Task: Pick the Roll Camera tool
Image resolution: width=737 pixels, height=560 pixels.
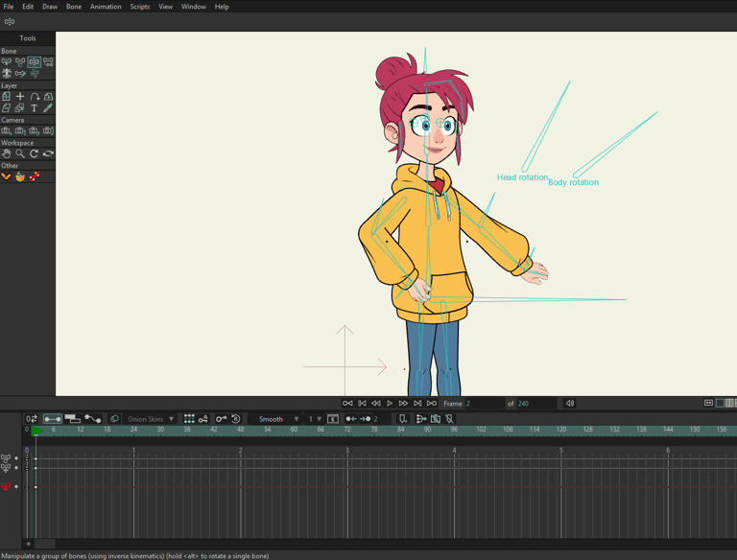Action: pos(35,131)
